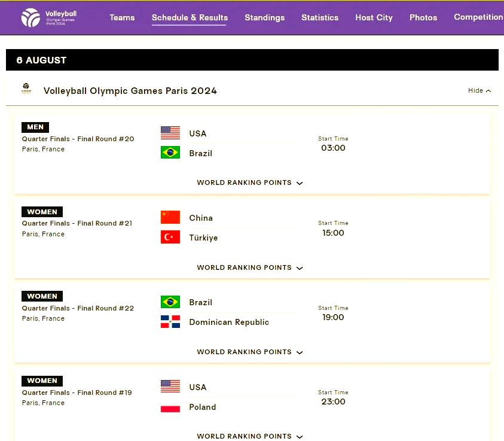
Task: Click Paris, France under Final Round #21
Action: (43, 234)
